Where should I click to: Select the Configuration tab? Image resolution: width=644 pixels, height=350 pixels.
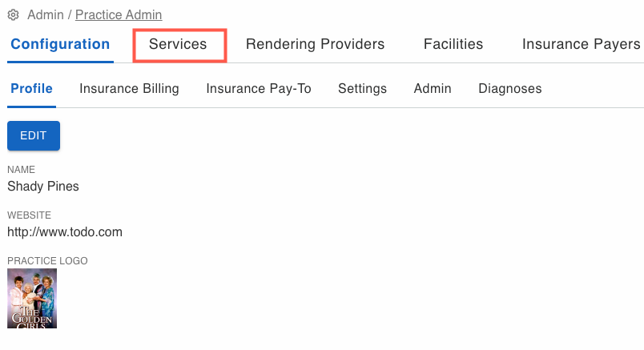pyautogui.click(x=60, y=44)
